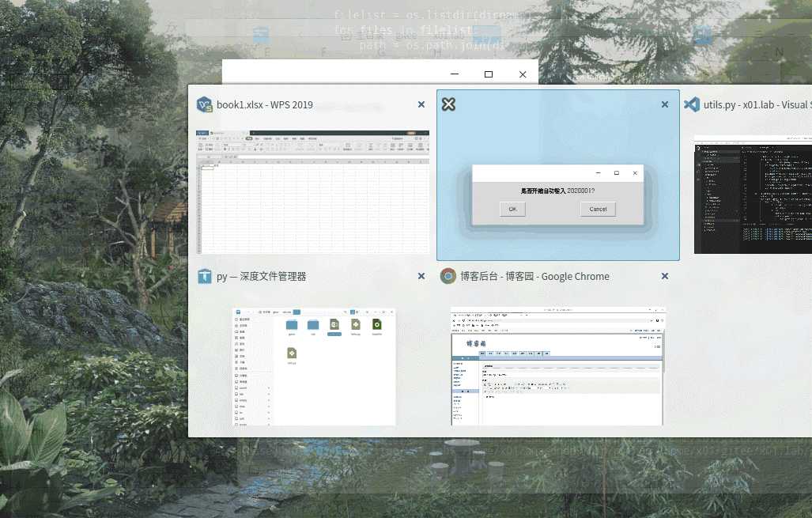The height and width of the screenshot is (518, 812).
Task: Close the white window behind the switcher
Action: [523, 74]
